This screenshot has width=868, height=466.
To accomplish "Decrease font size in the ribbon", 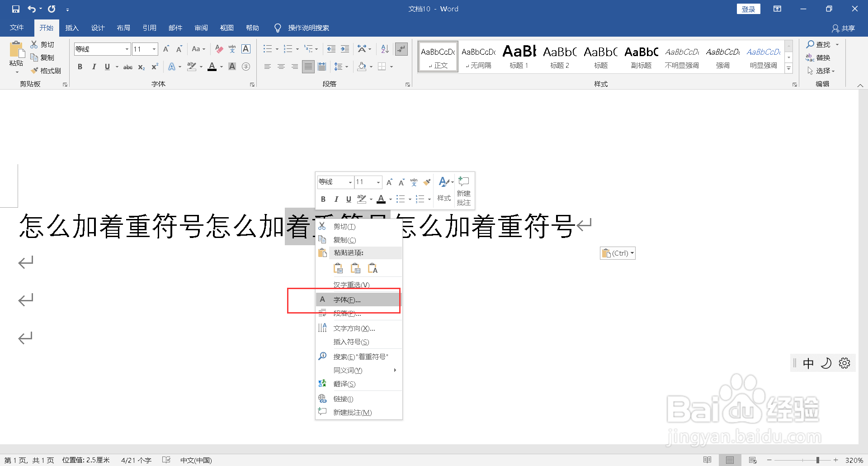I will (179, 49).
